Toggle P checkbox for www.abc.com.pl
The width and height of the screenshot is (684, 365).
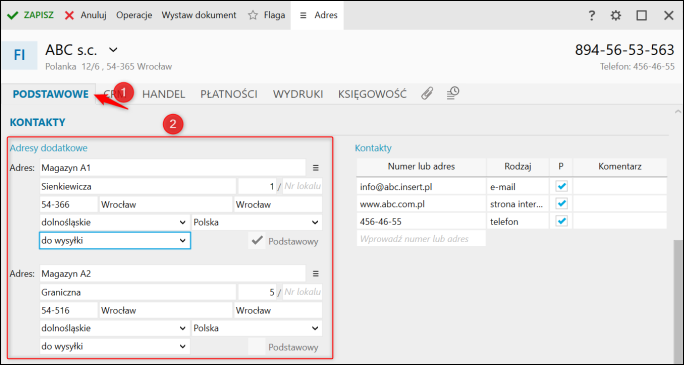coord(562,204)
